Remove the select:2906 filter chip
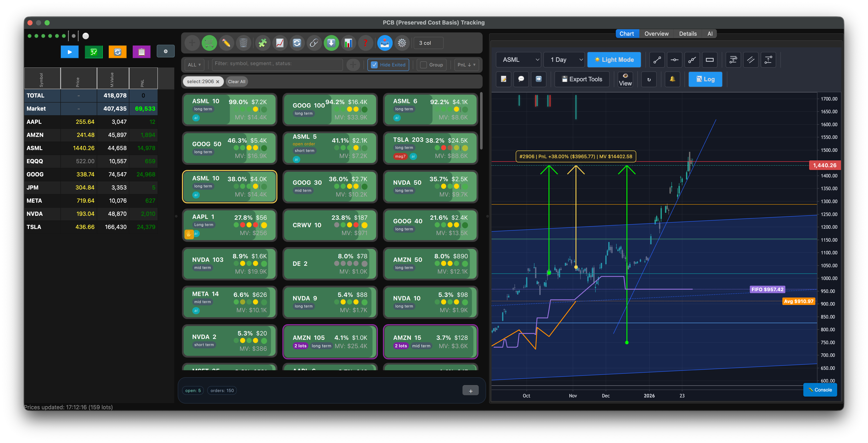 (x=218, y=82)
